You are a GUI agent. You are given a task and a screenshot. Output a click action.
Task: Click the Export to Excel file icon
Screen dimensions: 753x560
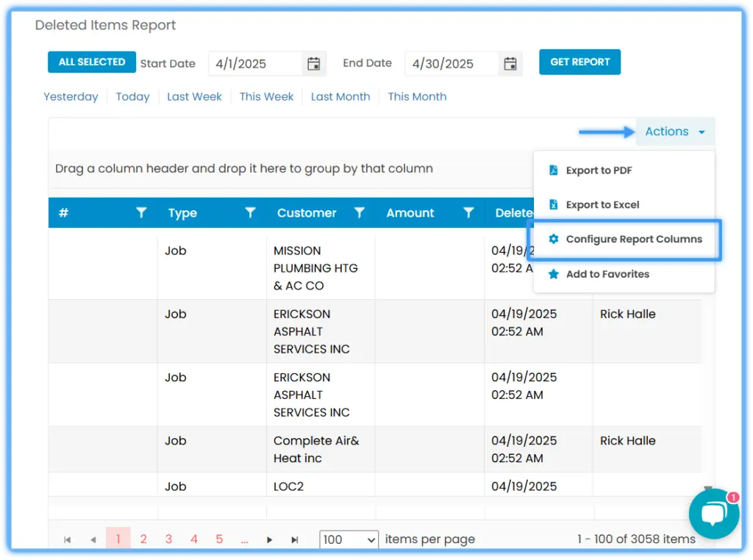[x=553, y=205]
